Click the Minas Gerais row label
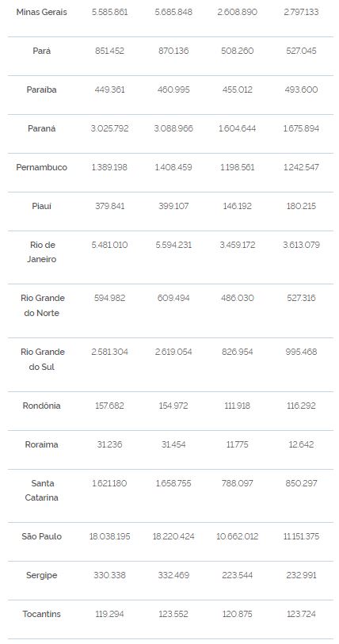The image size is (339, 644). pyautogui.click(x=41, y=13)
